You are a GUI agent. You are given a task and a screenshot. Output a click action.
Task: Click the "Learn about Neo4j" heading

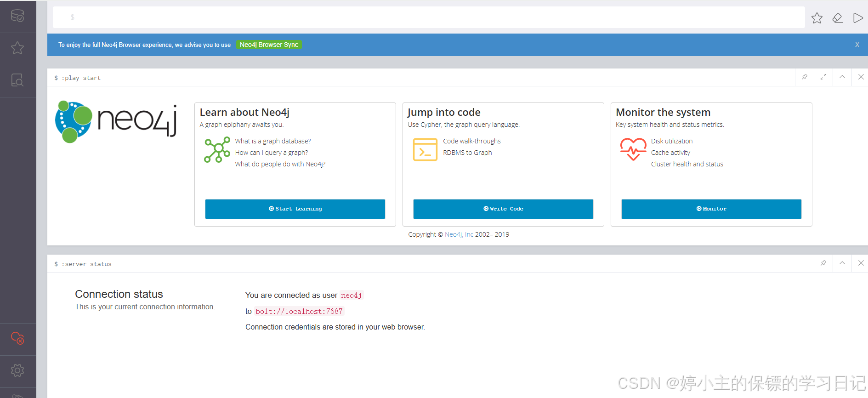click(x=244, y=112)
